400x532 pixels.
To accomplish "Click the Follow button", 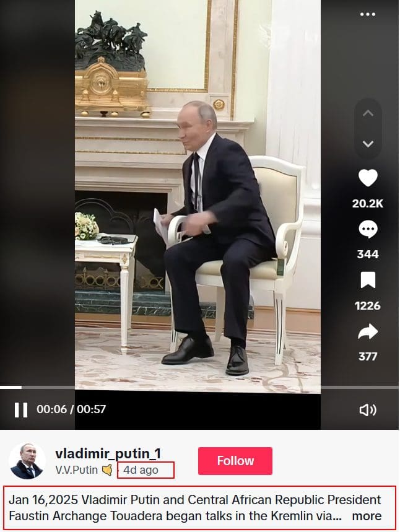I will [235, 461].
